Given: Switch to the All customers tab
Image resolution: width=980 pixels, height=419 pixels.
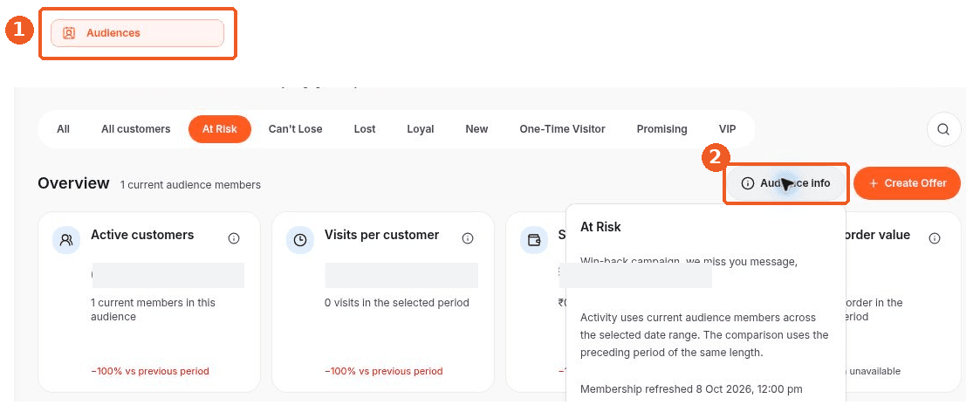Looking at the screenshot, I should 135,129.
